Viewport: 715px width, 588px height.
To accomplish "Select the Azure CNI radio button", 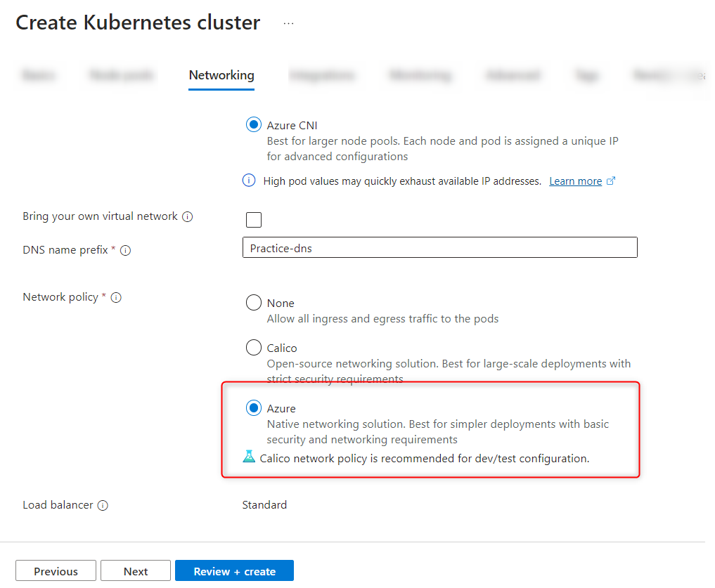I will (254, 125).
